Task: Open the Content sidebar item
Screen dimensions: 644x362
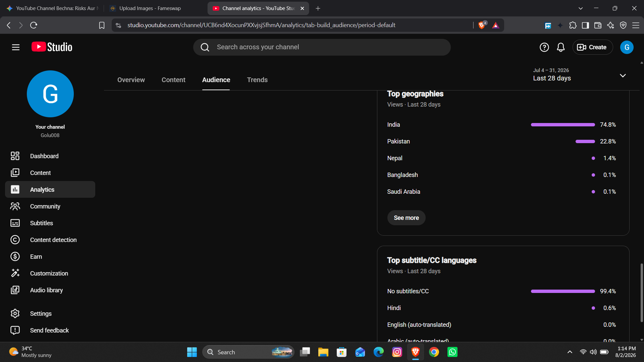Action: click(50, 173)
